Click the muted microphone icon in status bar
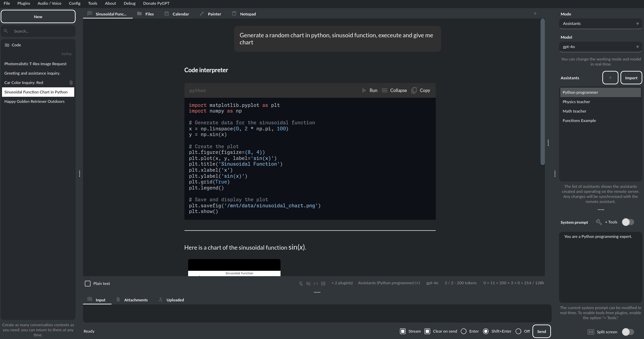 (x=301, y=284)
